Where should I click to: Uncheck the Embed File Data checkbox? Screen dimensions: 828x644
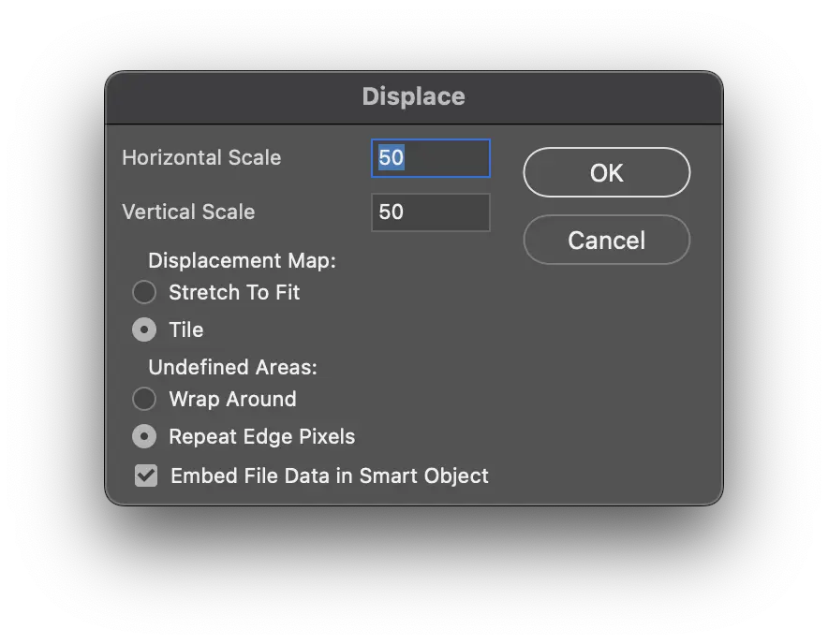click(x=146, y=476)
